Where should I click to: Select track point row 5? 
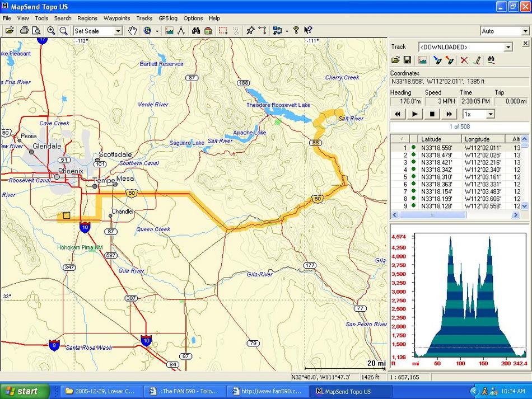(456, 177)
